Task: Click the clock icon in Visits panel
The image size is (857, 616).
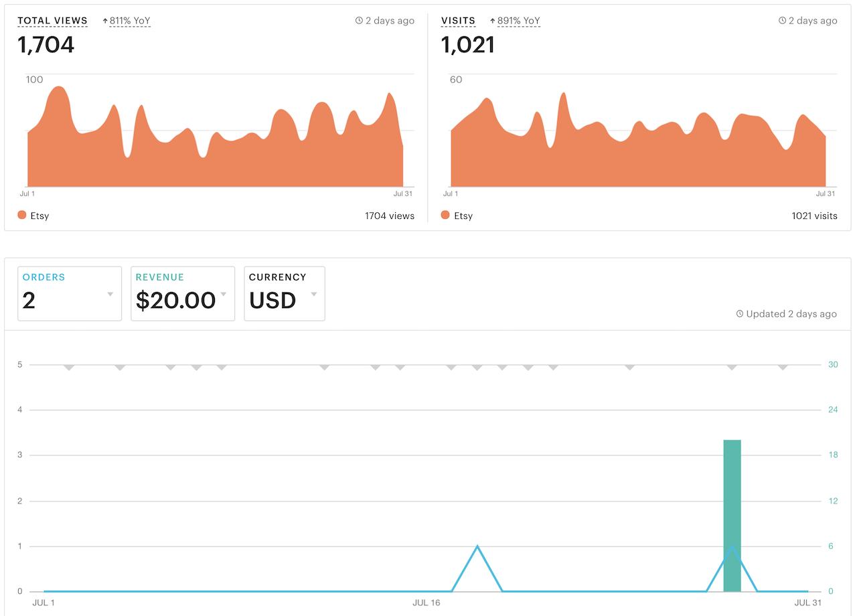Action: coord(782,21)
